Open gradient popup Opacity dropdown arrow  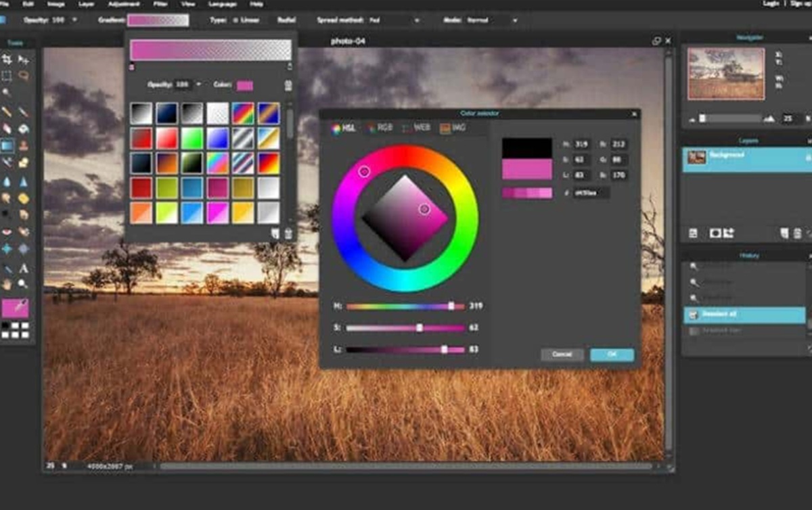pos(198,85)
